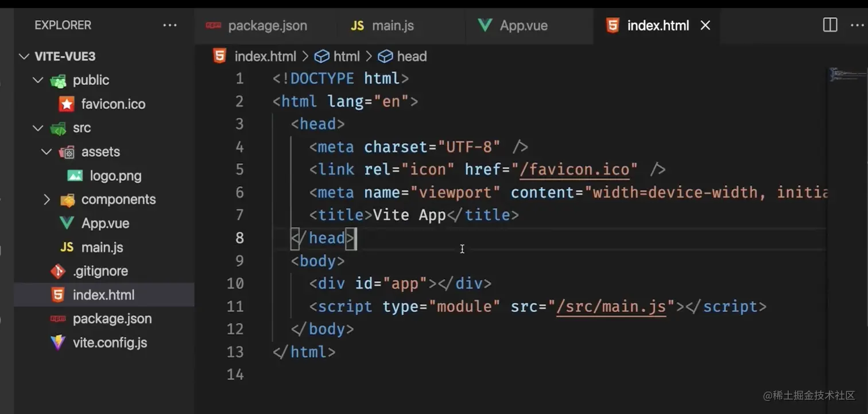
Task: Expand the components folder
Action: (46, 200)
